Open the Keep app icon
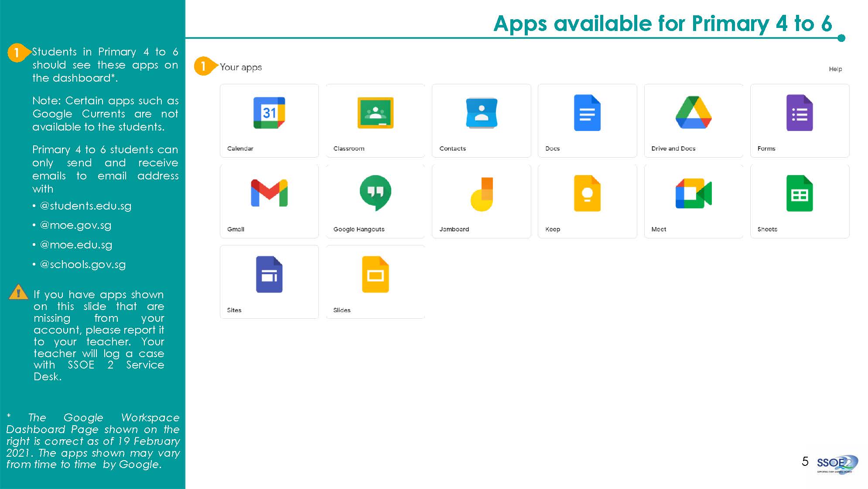 (587, 193)
